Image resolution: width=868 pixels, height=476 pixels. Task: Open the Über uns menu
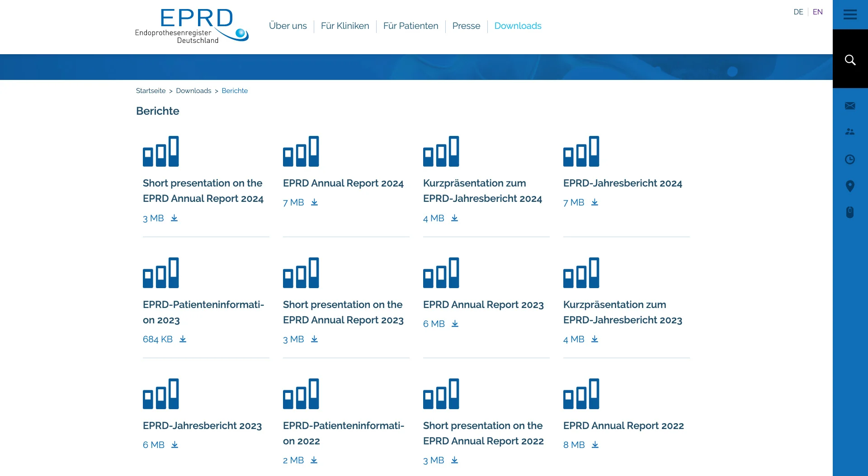coord(288,26)
